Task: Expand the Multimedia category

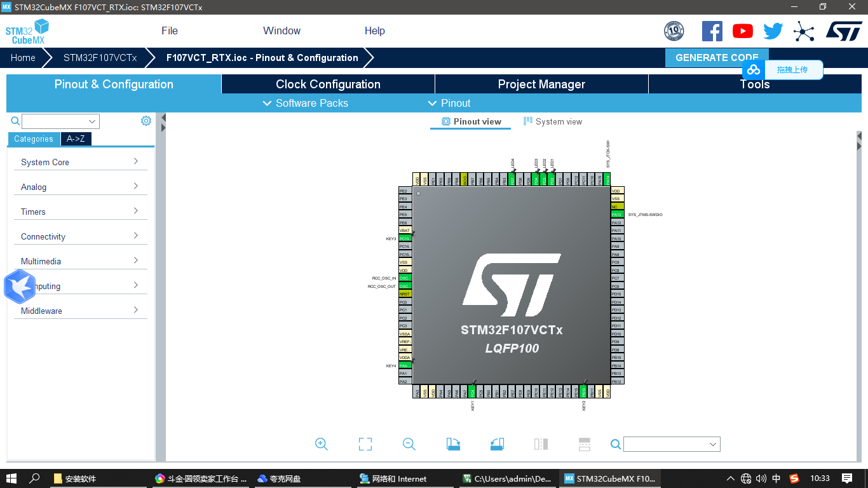Action: click(x=80, y=261)
